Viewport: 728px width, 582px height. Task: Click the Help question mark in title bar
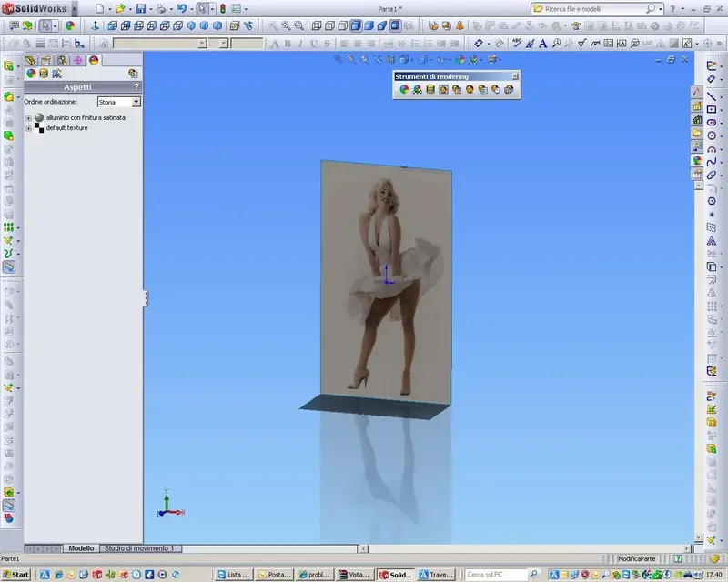[x=672, y=9]
